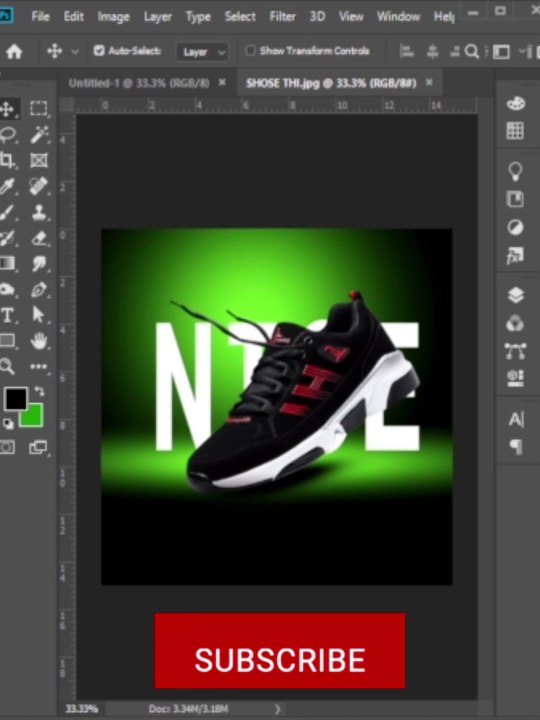Select the Gradient tool

click(x=7, y=263)
